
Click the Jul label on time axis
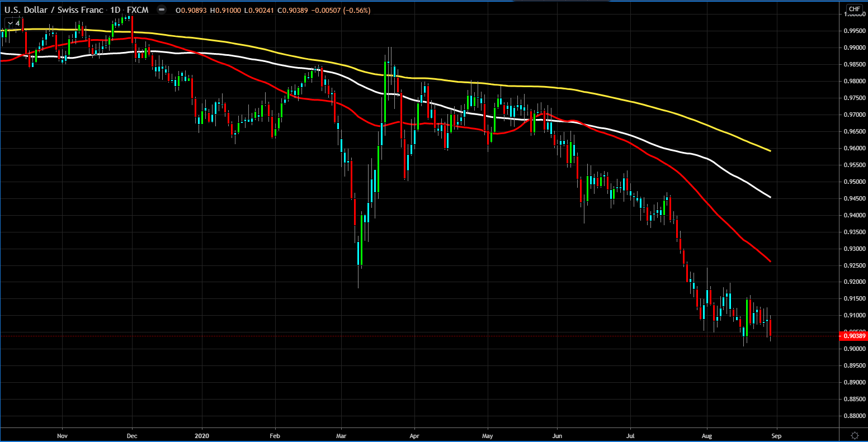tap(630, 435)
